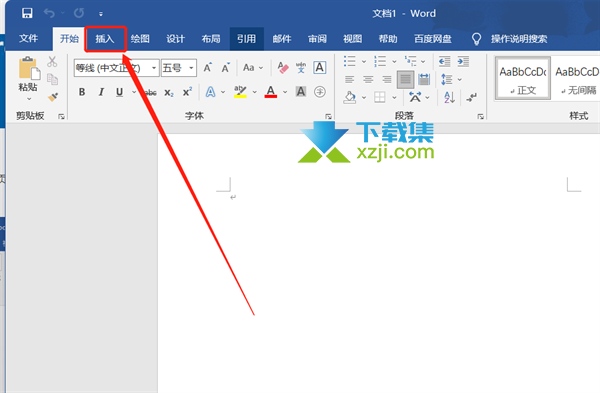The height and width of the screenshot is (393, 600).
Task: Open the 剪贴板 dialog launcher
Action: (61, 116)
